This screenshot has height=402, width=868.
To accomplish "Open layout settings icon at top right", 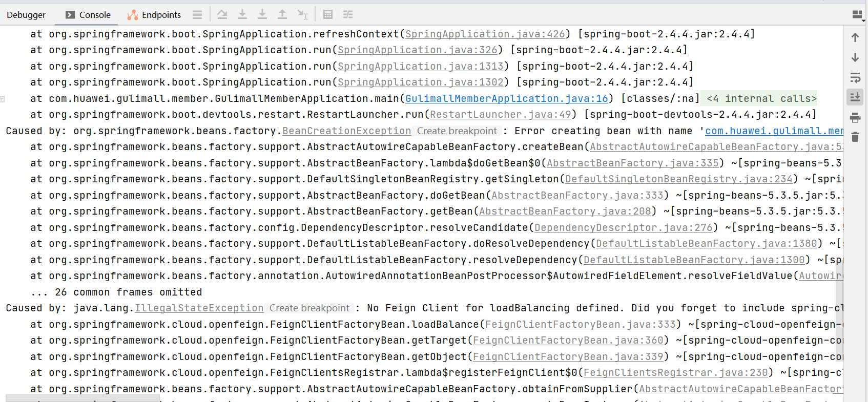I will pyautogui.click(x=858, y=15).
